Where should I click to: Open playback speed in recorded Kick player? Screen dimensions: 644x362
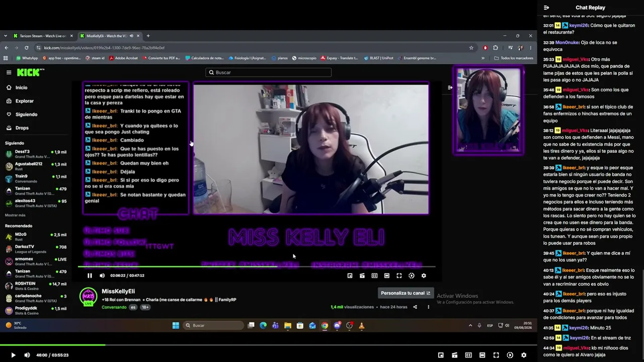pyautogui.click(x=411, y=276)
